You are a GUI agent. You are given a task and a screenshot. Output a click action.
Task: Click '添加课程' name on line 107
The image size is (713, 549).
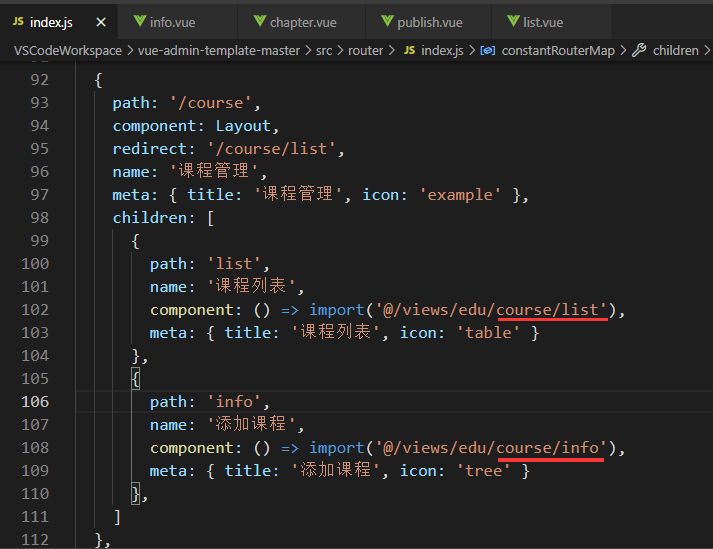pyautogui.click(x=251, y=424)
